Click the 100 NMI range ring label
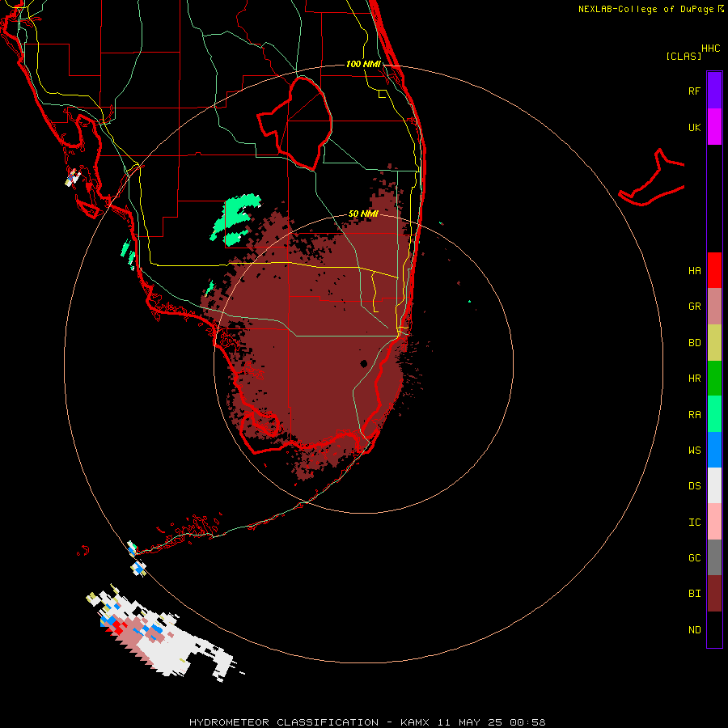The width and height of the screenshot is (728, 728). (x=363, y=64)
